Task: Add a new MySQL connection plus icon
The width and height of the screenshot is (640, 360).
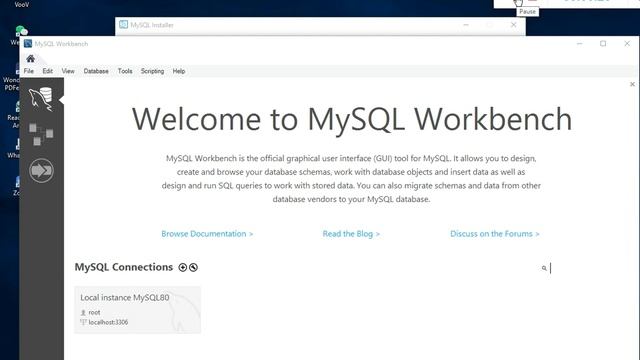Action: [183, 267]
